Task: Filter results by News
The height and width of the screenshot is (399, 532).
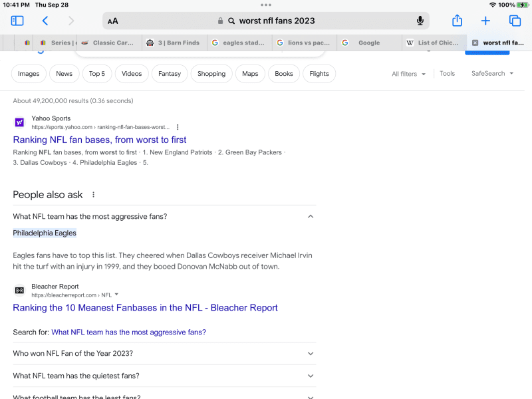Action: point(64,74)
